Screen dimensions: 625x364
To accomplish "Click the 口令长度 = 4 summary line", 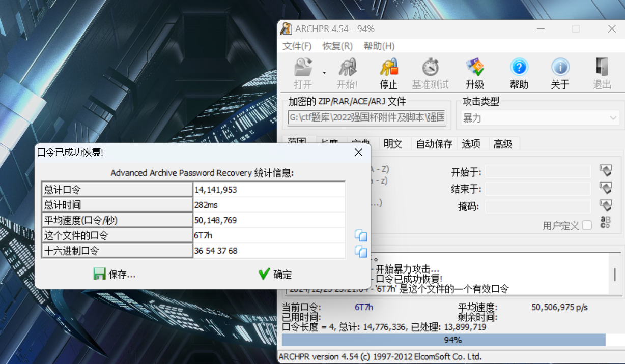I will tap(384, 327).
